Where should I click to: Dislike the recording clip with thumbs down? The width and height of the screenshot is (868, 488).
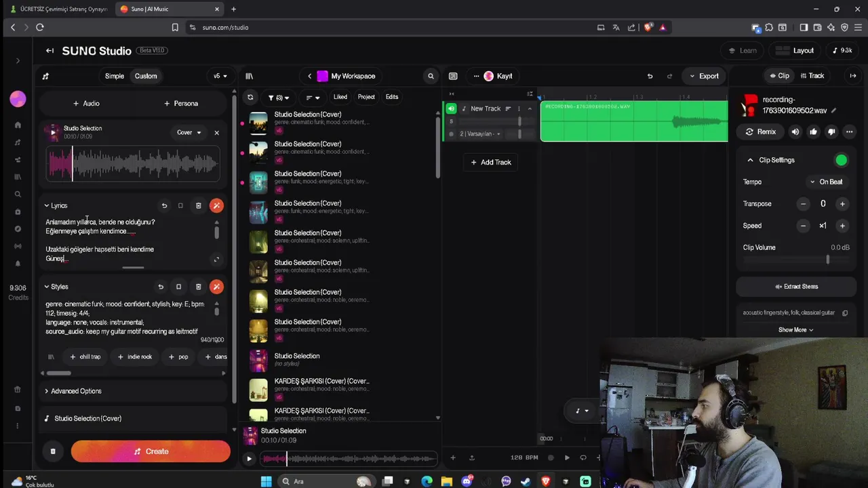pos(831,131)
